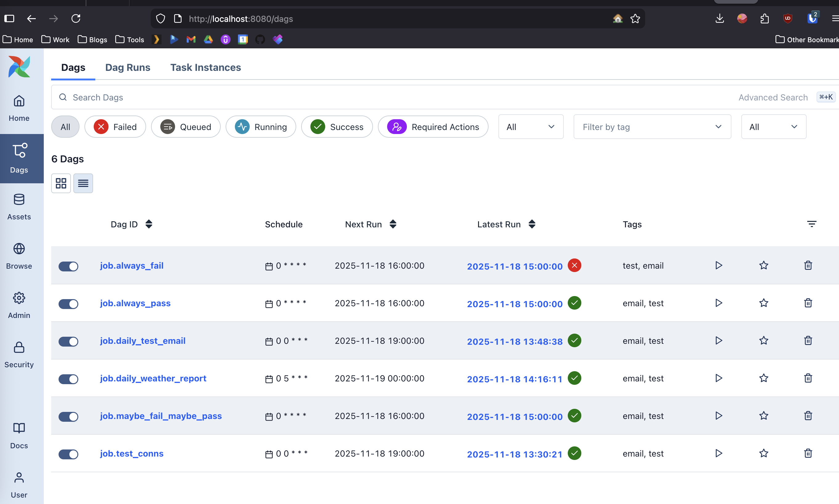Favorite the job.daily_test_email DAG star
Screen dimensions: 839x504
(x=763, y=340)
